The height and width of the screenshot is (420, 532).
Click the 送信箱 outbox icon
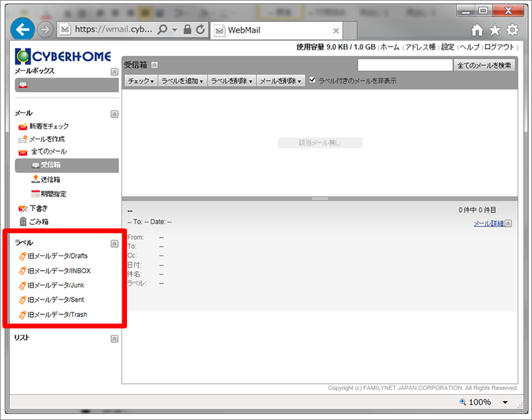[x=36, y=179]
